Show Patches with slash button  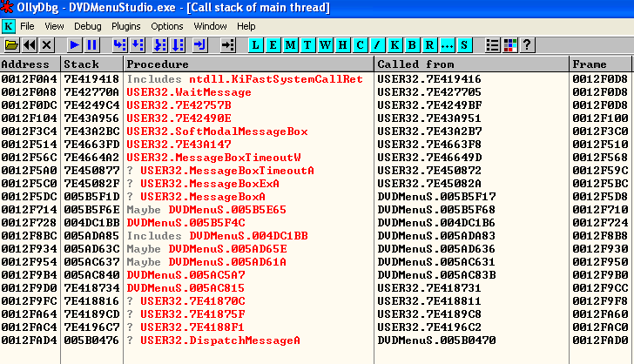[377, 45]
